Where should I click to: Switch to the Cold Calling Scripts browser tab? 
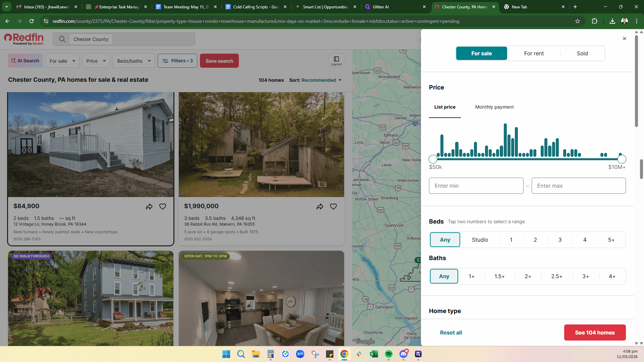coord(256,7)
